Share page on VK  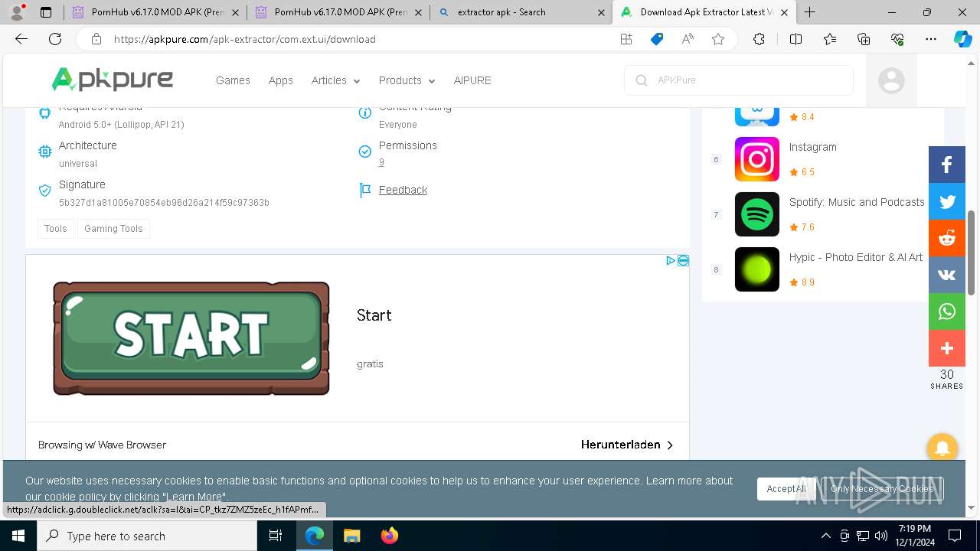point(947,275)
